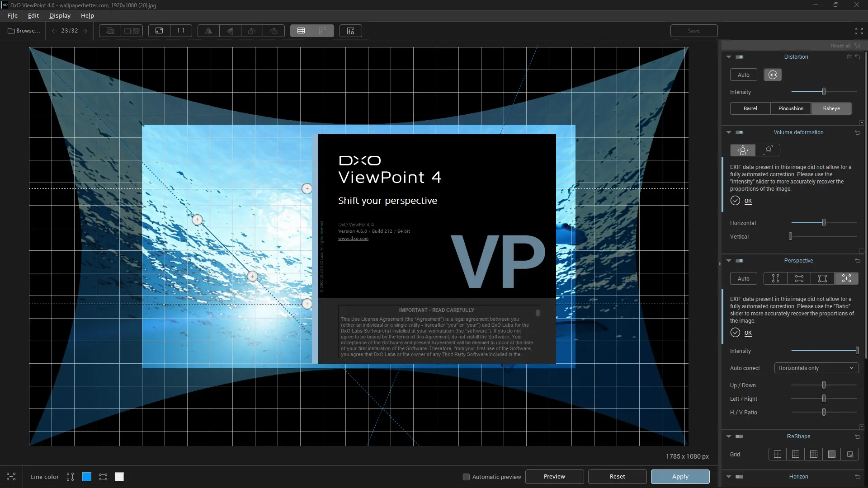Viewport: 868px width, 488px height.
Task: Click the manual distortion correction icon
Action: click(773, 75)
